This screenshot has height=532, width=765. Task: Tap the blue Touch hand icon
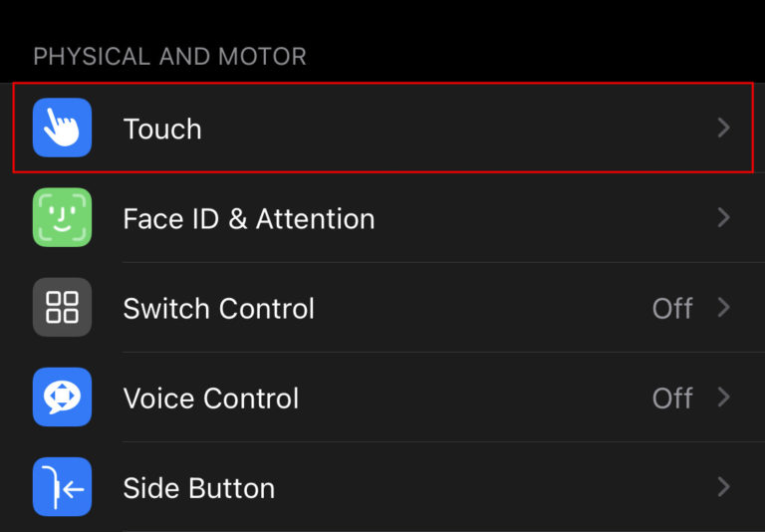click(x=62, y=129)
